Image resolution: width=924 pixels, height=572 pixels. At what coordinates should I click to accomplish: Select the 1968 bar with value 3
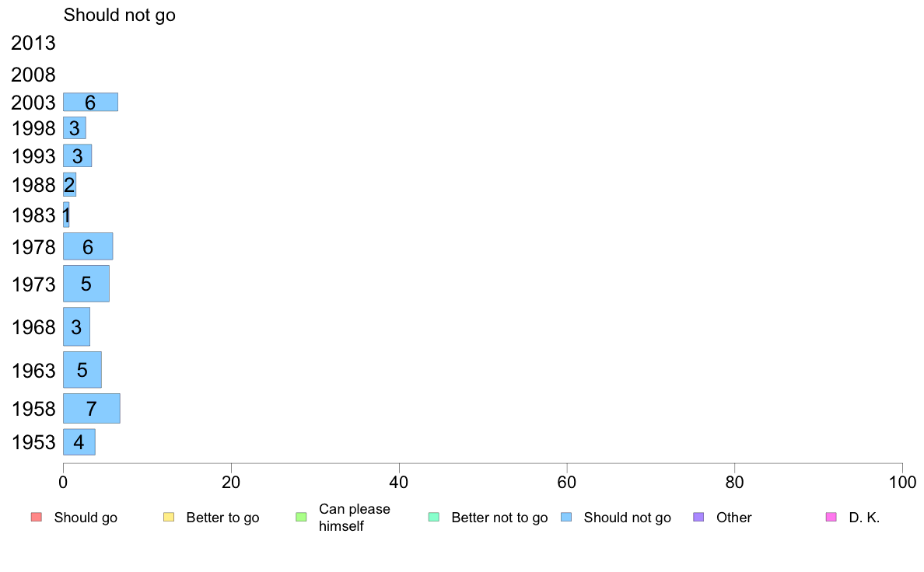tap(76, 326)
